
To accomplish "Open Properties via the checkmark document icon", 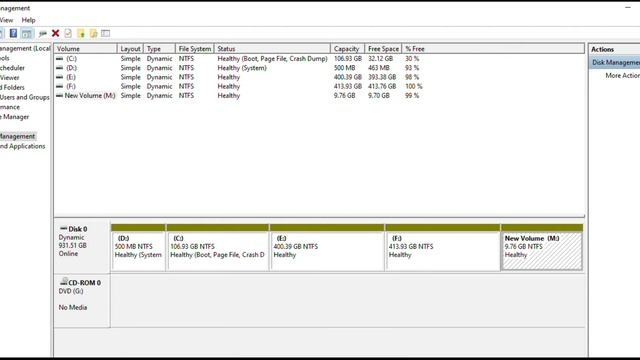I will click(x=68, y=33).
